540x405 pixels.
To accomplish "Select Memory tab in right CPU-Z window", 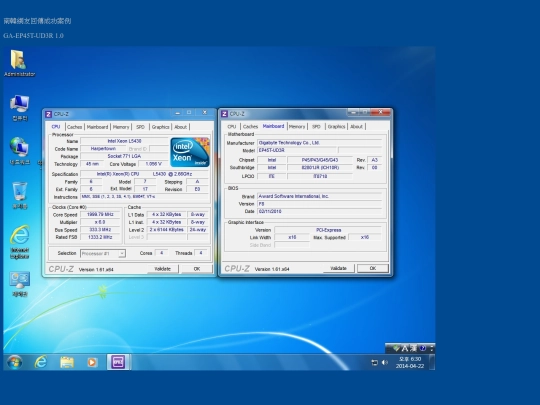I will tap(297, 126).
